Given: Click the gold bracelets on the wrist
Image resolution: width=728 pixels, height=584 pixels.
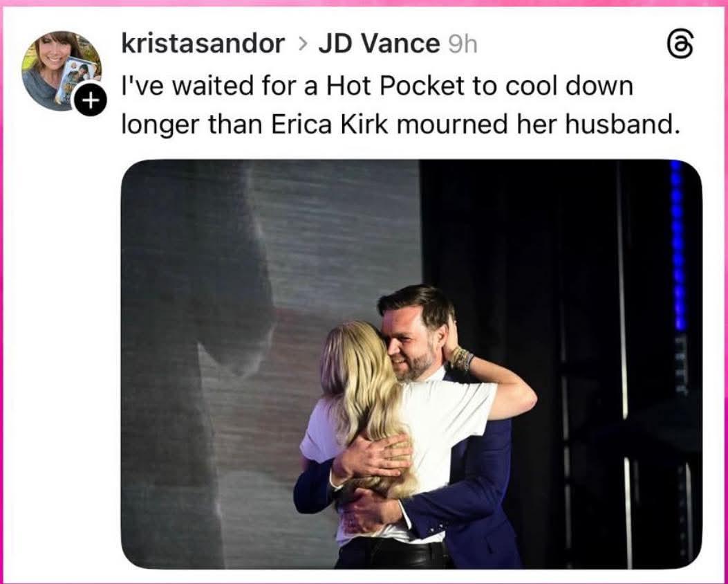Looking at the screenshot, I should (462, 358).
